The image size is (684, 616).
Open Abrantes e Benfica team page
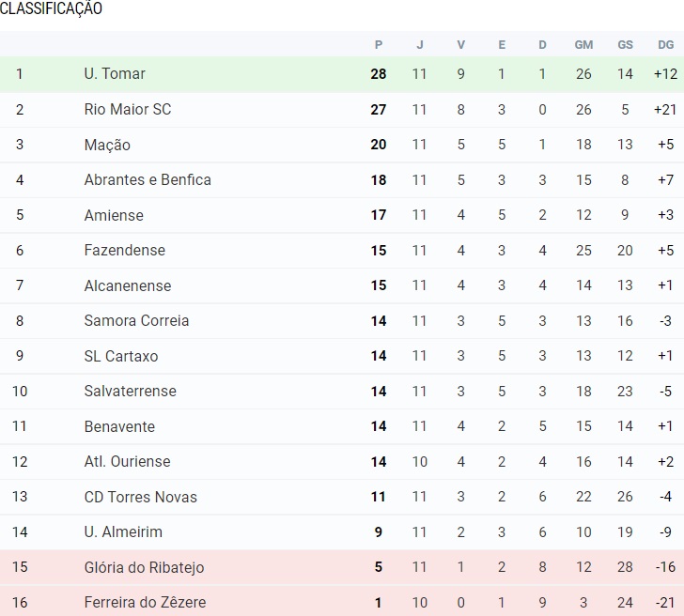[148, 180]
